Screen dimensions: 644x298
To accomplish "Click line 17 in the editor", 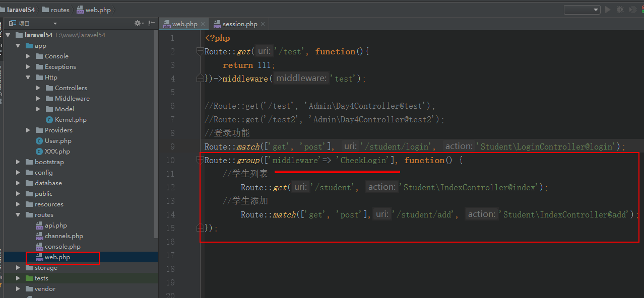I will point(403,255).
